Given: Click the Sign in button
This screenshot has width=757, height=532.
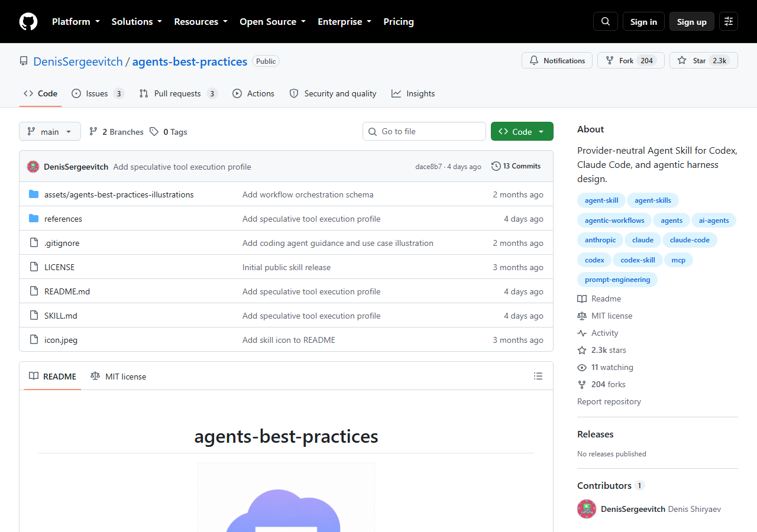Looking at the screenshot, I should click(643, 22).
